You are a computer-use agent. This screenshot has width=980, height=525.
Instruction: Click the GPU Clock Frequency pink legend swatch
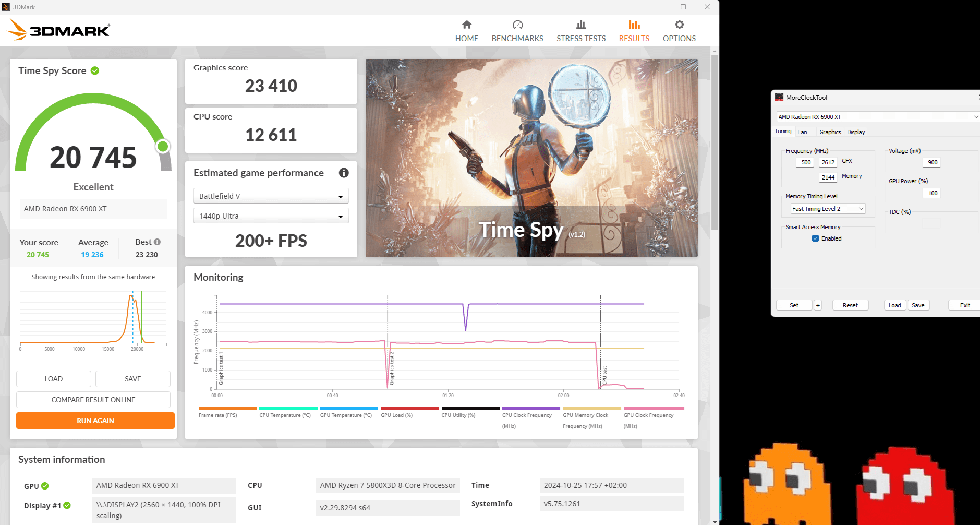tap(654, 408)
